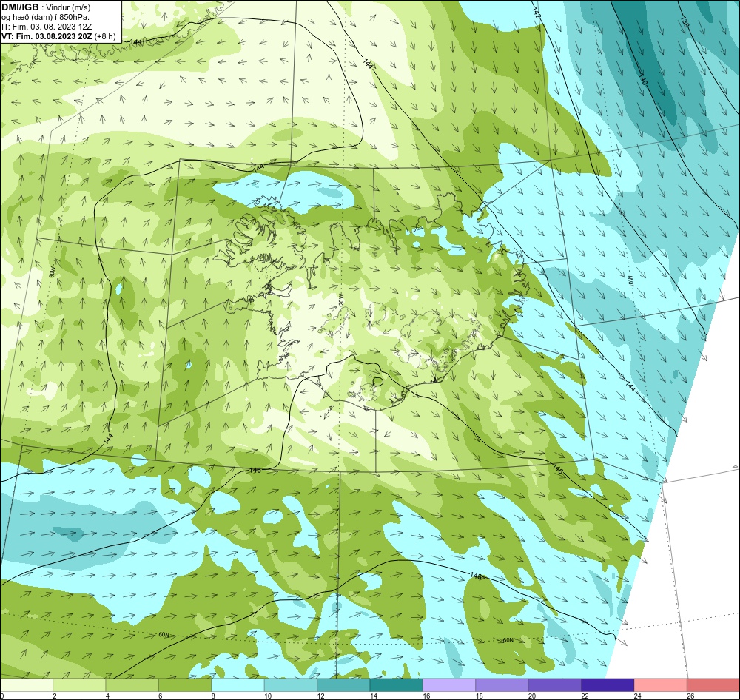Click the 'IT: Fim. 03. 08. 2023 12Z' line
The width and height of the screenshot is (740, 700).
click(x=47, y=27)
